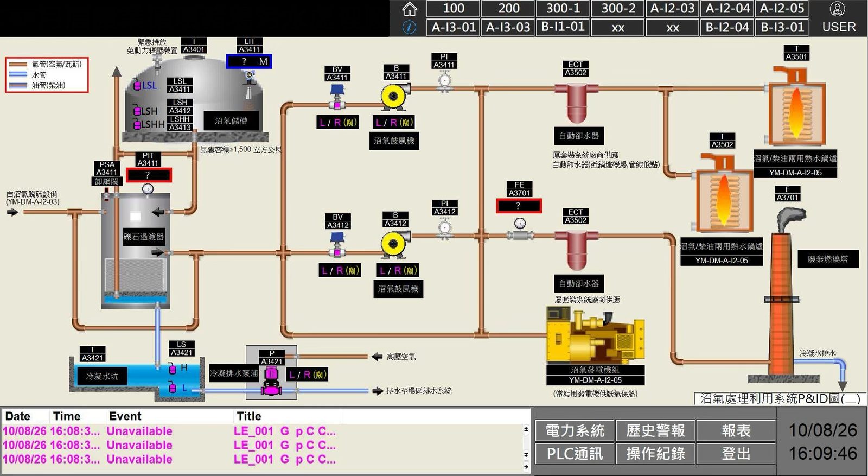Open page tab 100

[x=454, y=8]
